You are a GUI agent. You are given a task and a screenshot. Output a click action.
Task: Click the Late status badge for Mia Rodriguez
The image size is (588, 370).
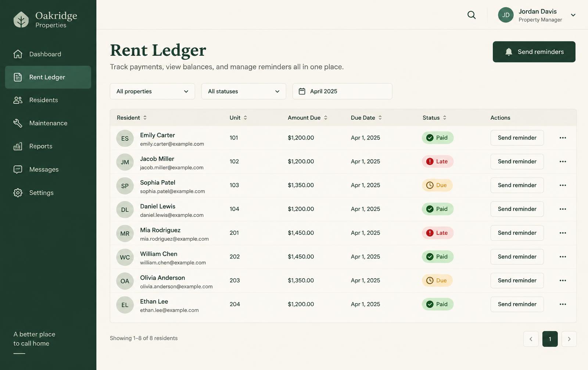tap(437, 233)
